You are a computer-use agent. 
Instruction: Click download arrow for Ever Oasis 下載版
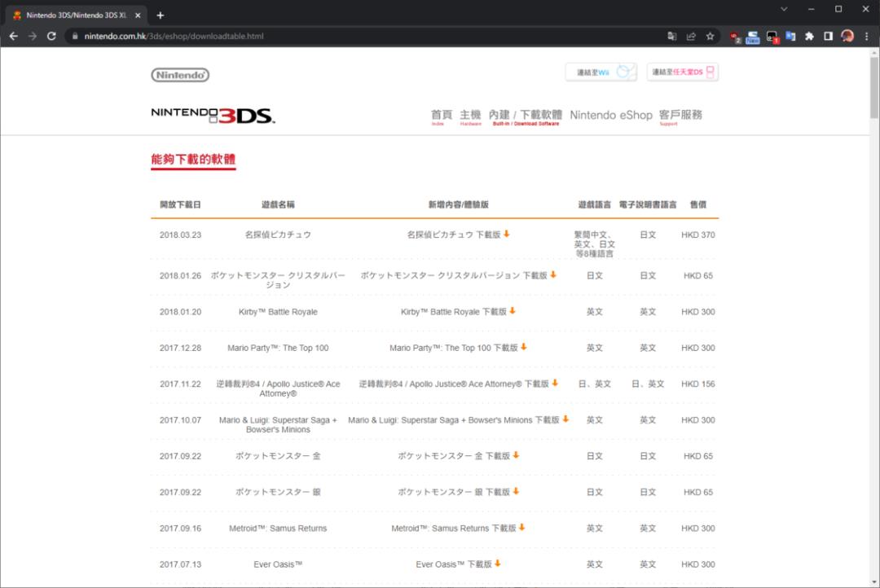[x=498, y=564]
